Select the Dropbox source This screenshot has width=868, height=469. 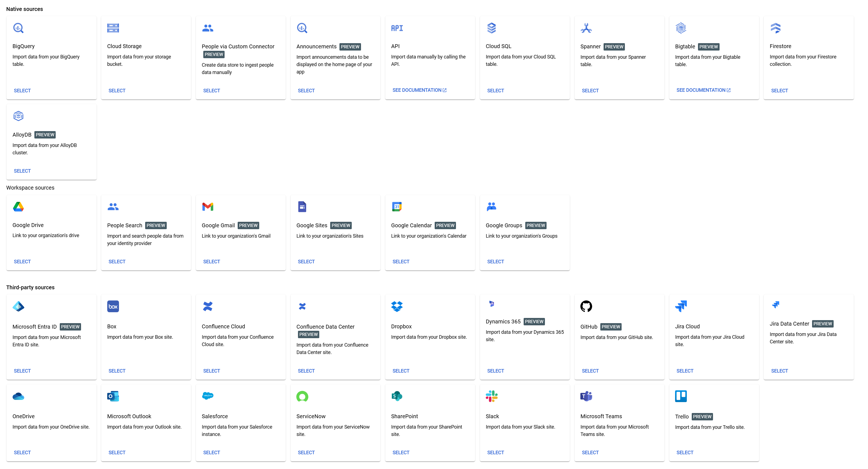pos(401,371)
